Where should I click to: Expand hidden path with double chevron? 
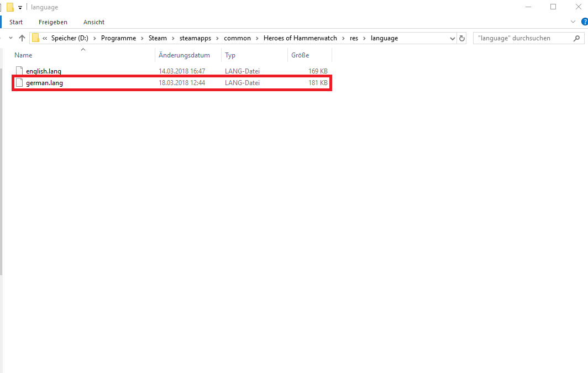click(x=45, y=38)
